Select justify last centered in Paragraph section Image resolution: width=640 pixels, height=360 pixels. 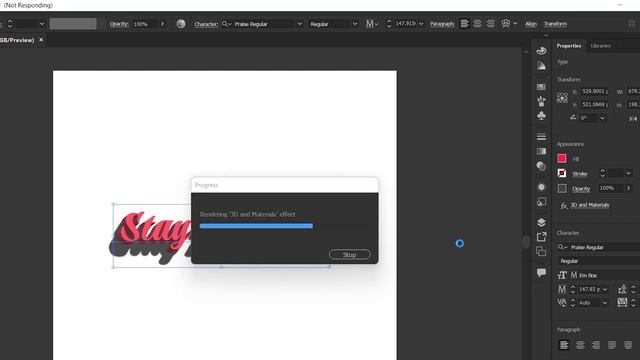pyautogui.click(x=628, y=345)
